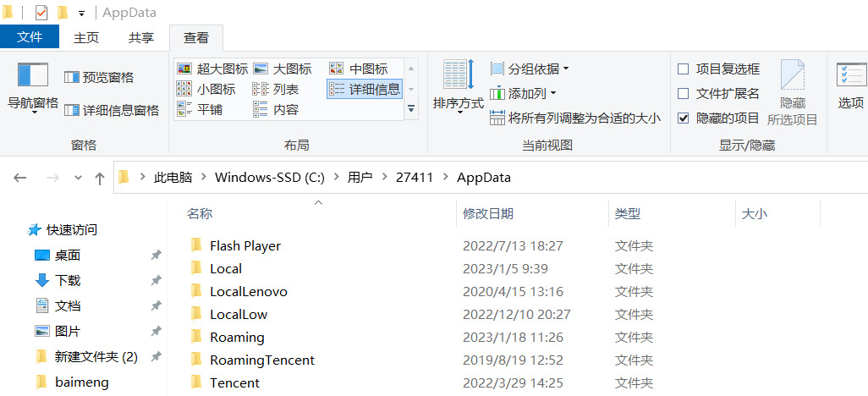Click the properties checkmark icon in title bar
868x396 pixels.
coord(41,12)
